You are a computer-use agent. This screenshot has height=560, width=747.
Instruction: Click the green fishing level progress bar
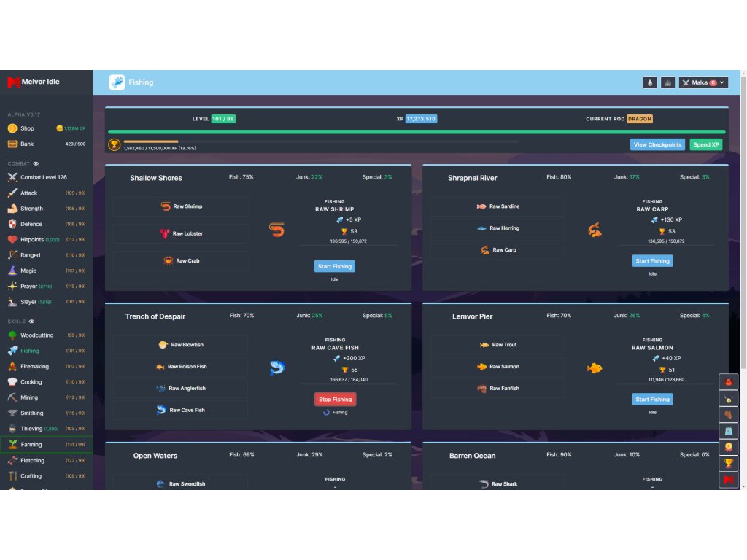(416, 132)
